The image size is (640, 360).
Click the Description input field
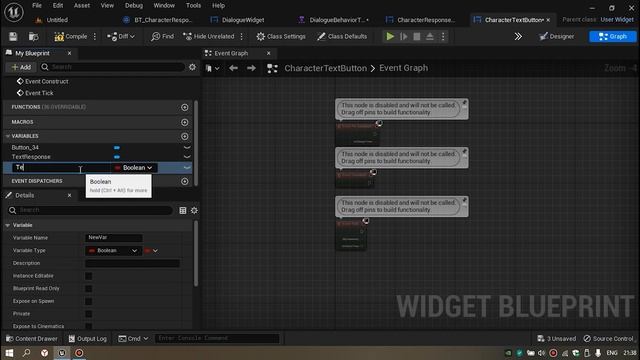click(132, 263)
